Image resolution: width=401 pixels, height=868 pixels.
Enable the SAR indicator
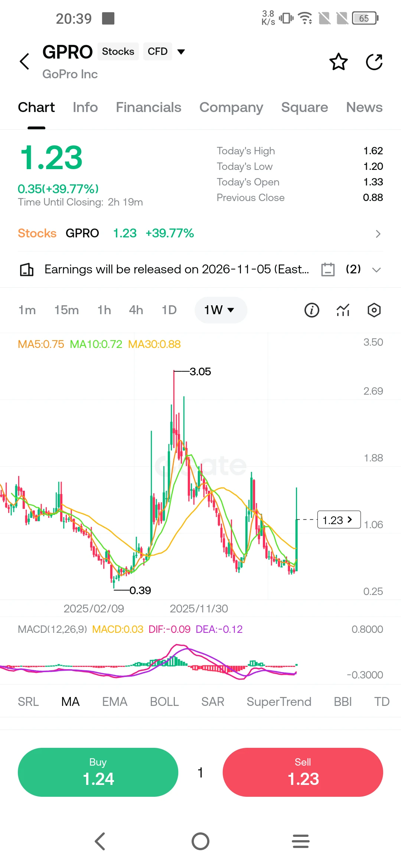213,702
